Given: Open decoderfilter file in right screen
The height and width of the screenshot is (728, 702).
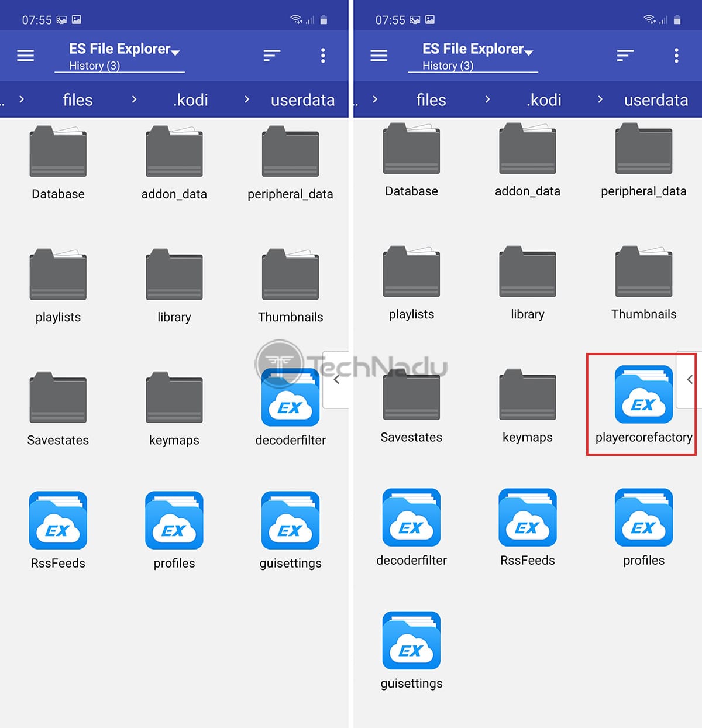Looking at the screenshot, I should coord(411,527).
